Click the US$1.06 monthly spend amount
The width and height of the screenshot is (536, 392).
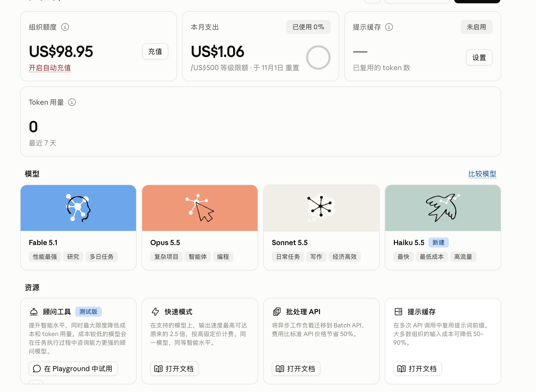[x=218, y=51]
